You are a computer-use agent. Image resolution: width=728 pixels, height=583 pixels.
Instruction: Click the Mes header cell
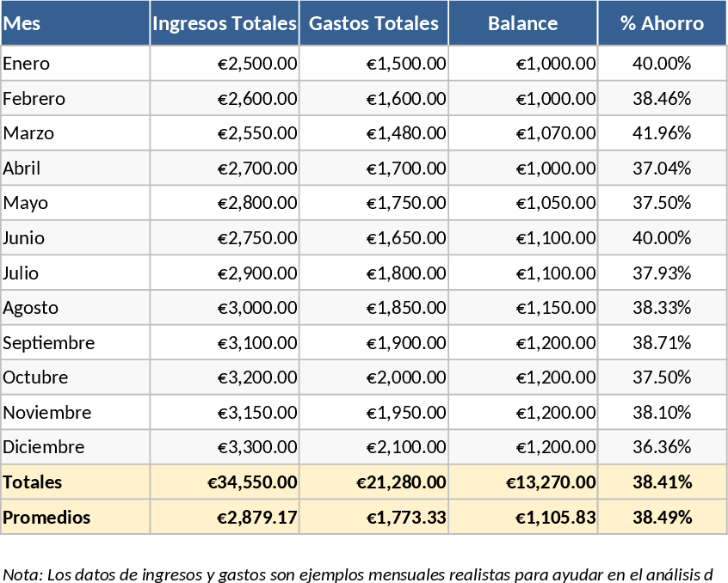click(75, 23)
